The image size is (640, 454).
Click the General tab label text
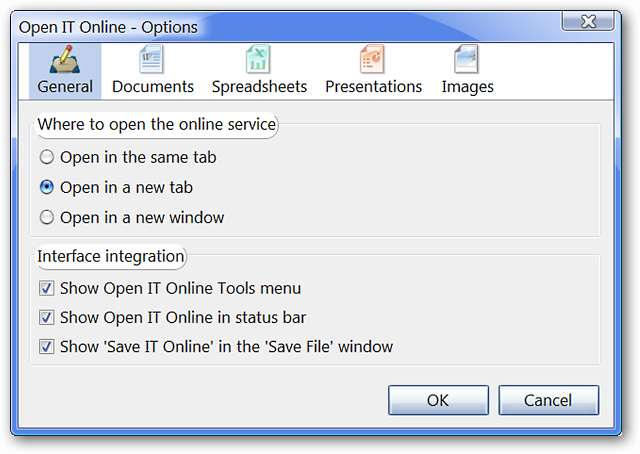tap(65, 87)
